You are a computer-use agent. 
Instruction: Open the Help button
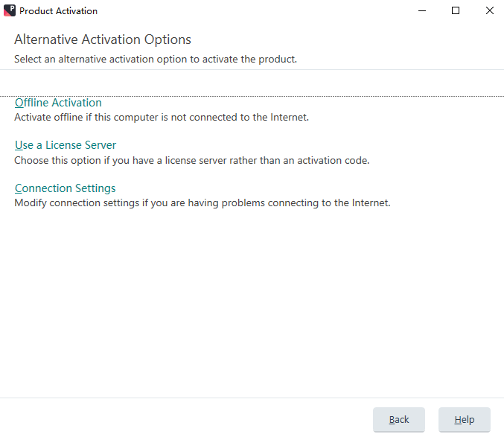(465, 419)
